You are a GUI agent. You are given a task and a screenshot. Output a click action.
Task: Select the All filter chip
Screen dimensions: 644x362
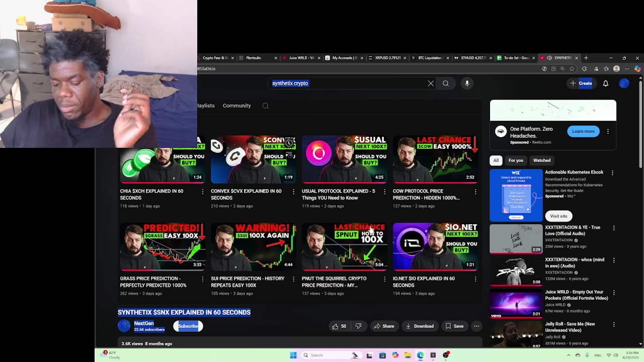pos(496,160)
